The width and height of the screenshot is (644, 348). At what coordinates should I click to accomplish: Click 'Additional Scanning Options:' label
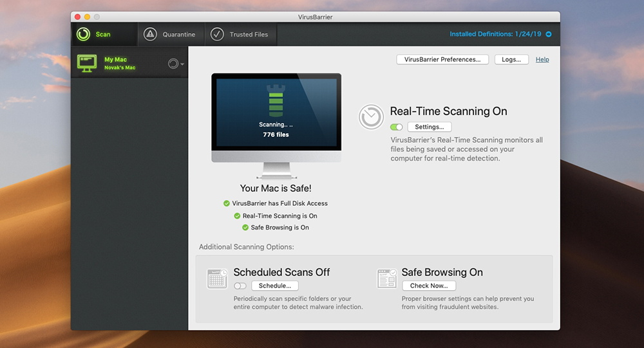[x=247, y=246]
